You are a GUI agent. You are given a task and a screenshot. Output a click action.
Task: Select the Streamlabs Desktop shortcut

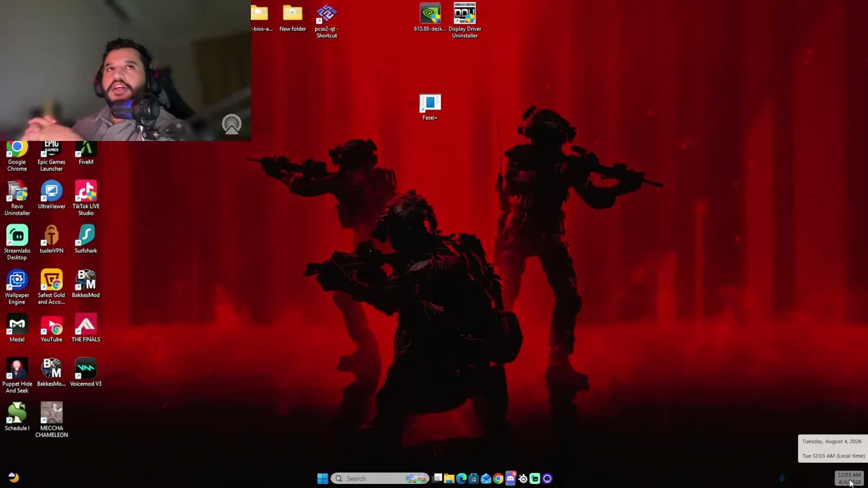(x=17, y=243)
